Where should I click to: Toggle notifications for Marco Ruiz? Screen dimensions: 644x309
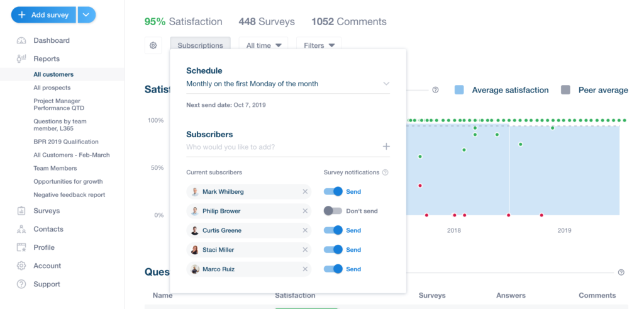pyautogui.click(x=333, y=269)
